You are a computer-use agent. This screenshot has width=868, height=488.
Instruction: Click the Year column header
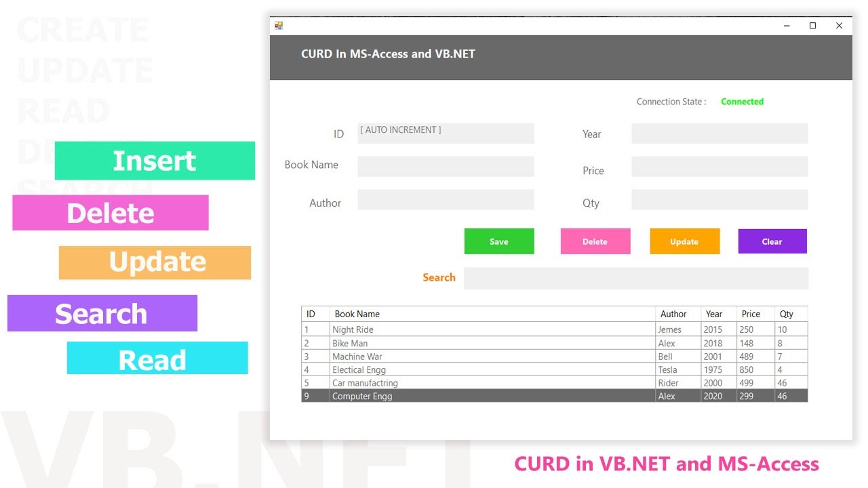[x=719, y=314]
